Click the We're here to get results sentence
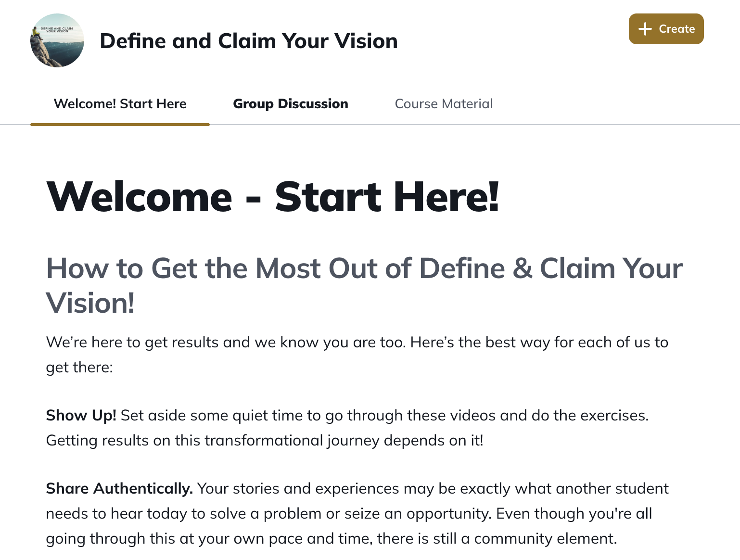Viewport: 740px width, 560px height. click(357, 342)
